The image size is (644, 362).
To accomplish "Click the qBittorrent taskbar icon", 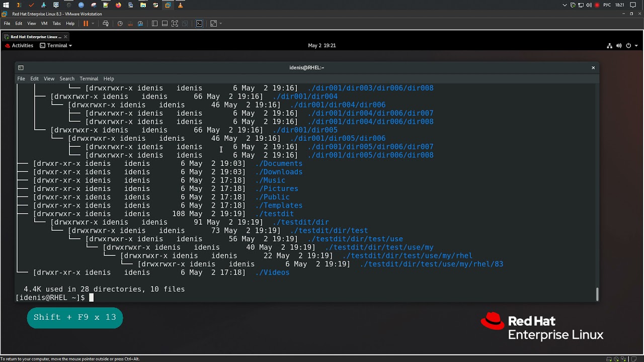I will (81, 5).
